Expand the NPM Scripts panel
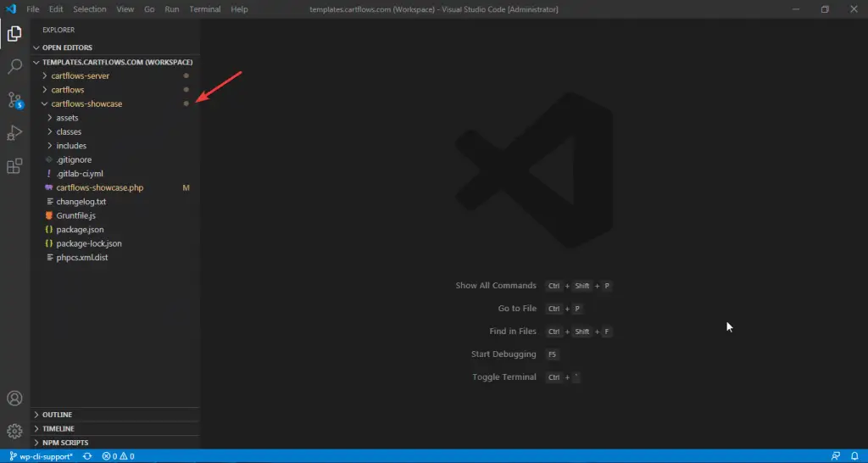 coord(115,443)
